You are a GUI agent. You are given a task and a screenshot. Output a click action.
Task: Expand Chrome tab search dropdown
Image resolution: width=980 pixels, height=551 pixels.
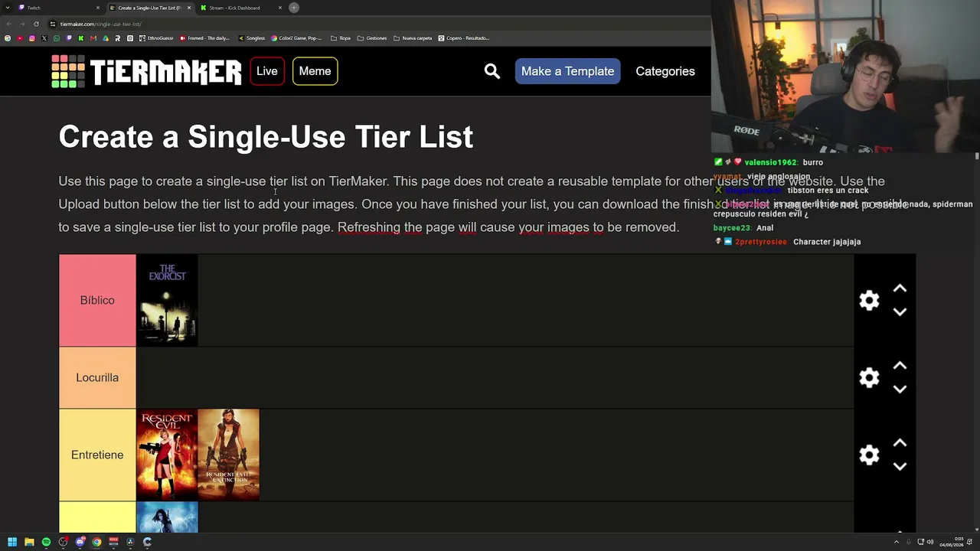(x=7, y=8)
